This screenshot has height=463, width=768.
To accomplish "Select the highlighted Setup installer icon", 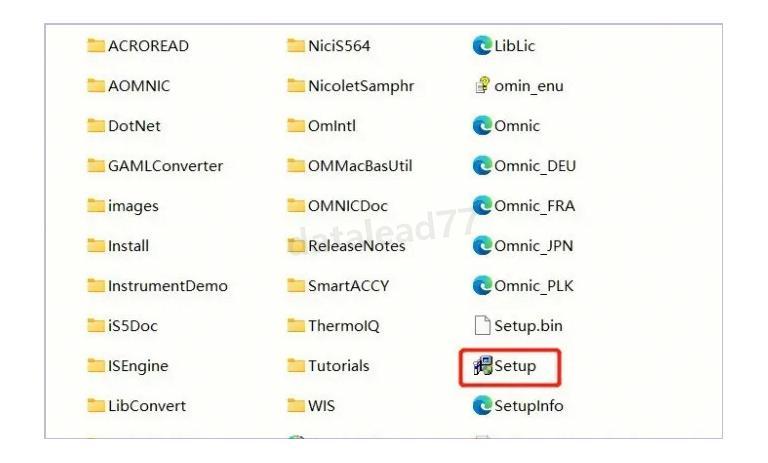I will pyautogui.click(x=482, y=366).
